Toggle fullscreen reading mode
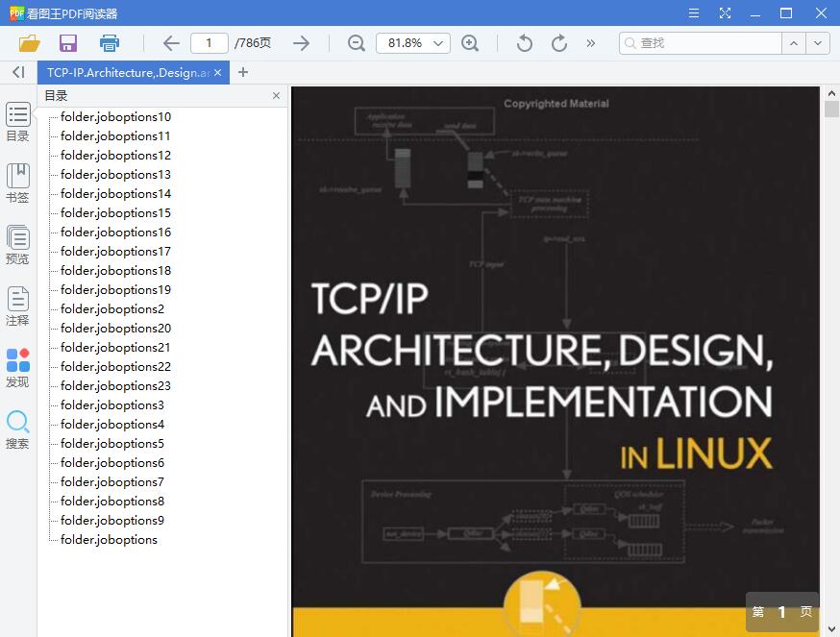This screenshot has height=637, width=840. [x=725, y=12]
